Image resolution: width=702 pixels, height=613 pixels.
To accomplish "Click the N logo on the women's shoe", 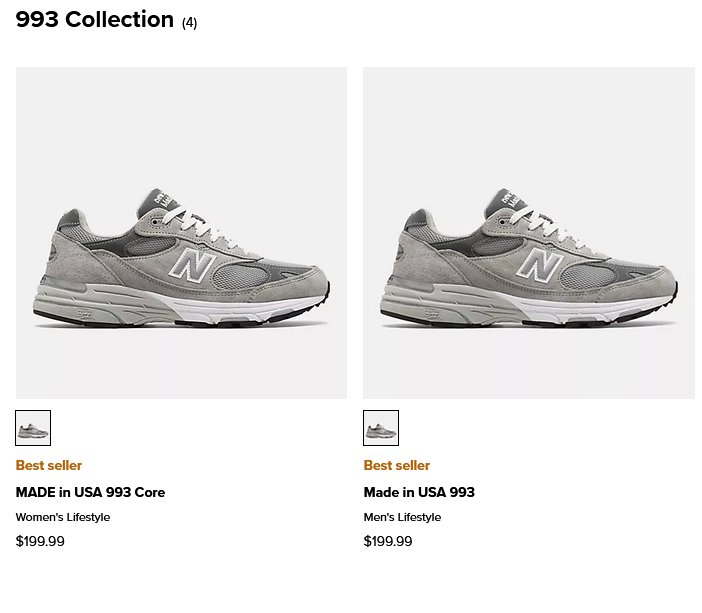I will pos(192,266).
